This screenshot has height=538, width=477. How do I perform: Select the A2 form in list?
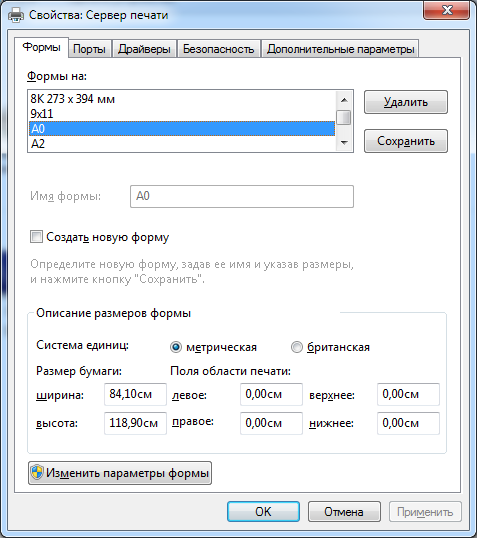pyautogui.click(x=182, y=143)
